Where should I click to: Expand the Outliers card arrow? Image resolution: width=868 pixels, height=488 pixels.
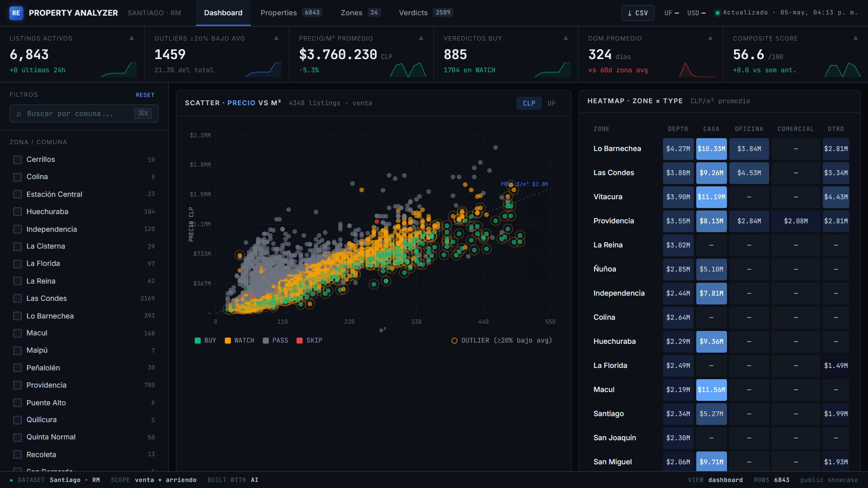(276, 38)
